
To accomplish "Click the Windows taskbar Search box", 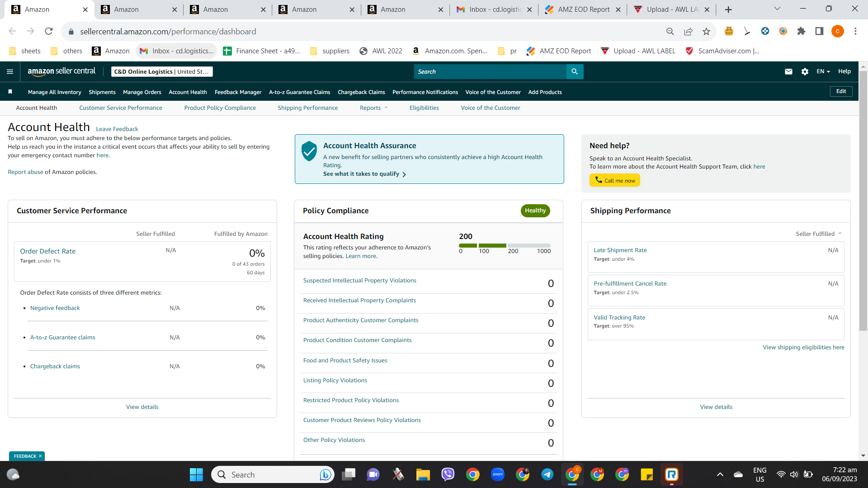I will click(273, 474).
